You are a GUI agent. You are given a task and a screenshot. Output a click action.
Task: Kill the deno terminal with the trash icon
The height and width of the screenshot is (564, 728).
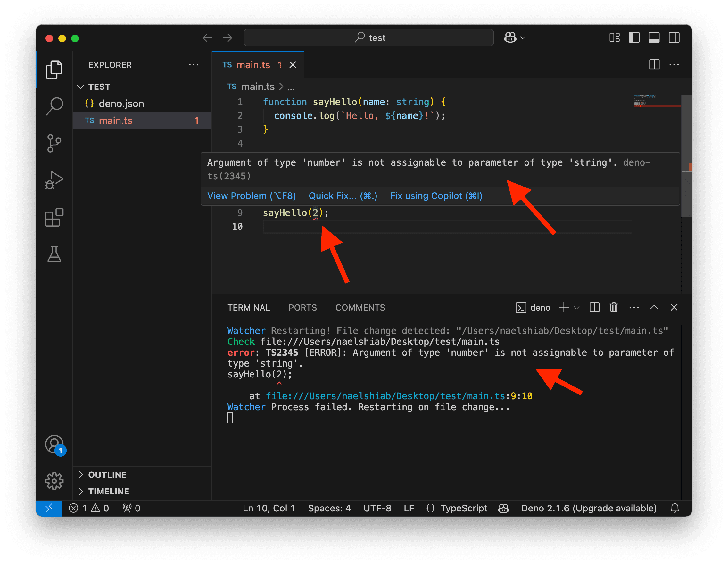(x=614, y=307)
